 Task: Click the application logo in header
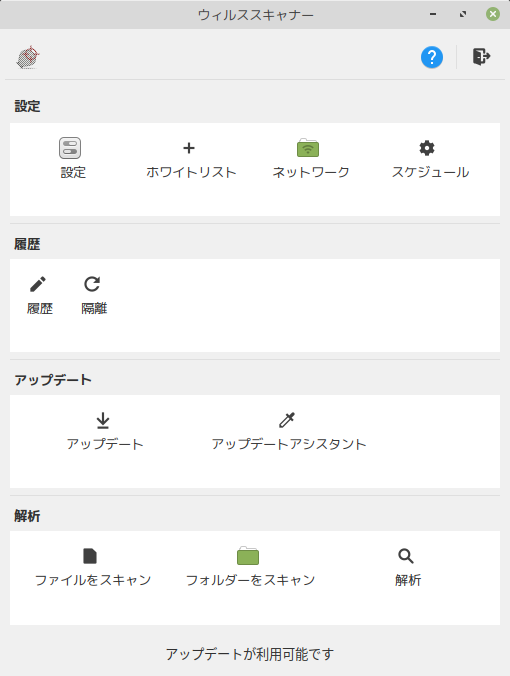click(x=28, y=57)
